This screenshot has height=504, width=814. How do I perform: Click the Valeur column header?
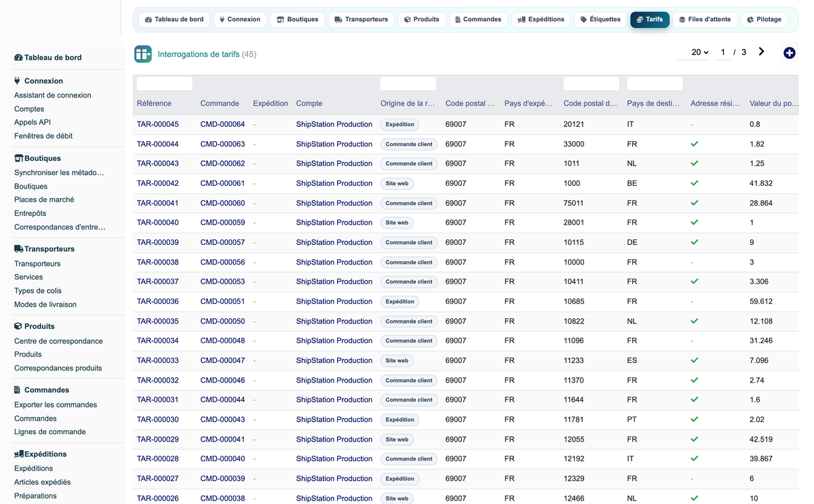click(x=774, y=104)
